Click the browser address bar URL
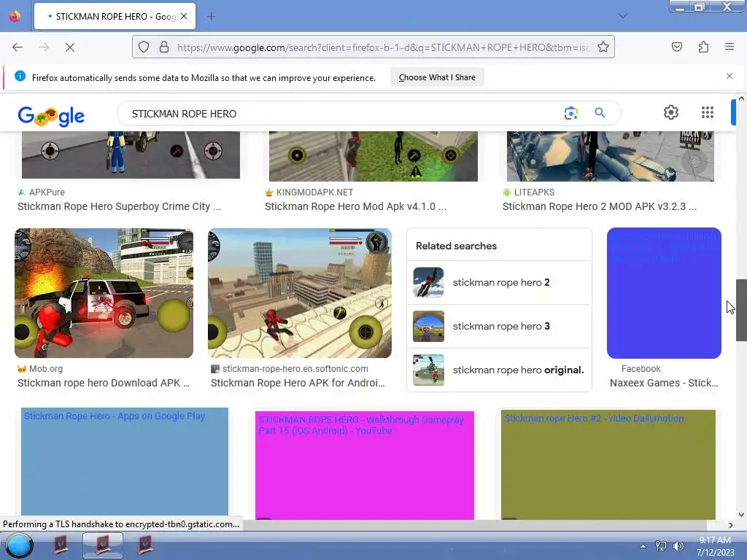 click(x=383, y=47)
